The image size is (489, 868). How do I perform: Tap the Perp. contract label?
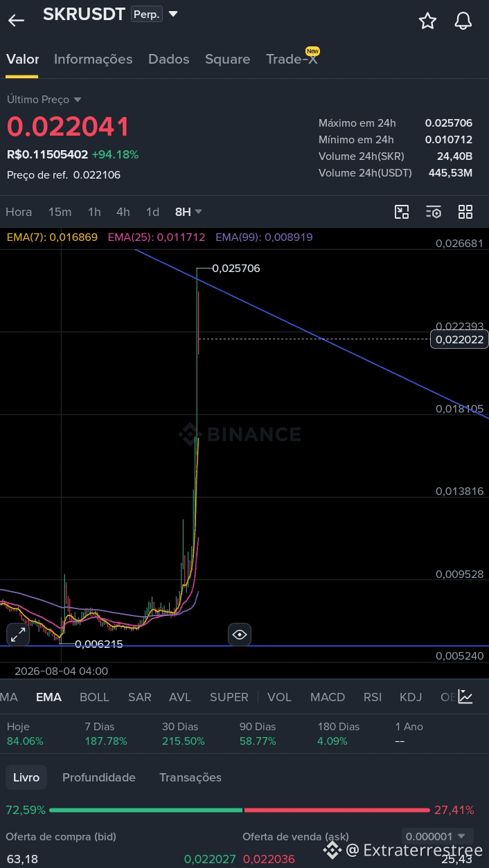pos(147,14)
